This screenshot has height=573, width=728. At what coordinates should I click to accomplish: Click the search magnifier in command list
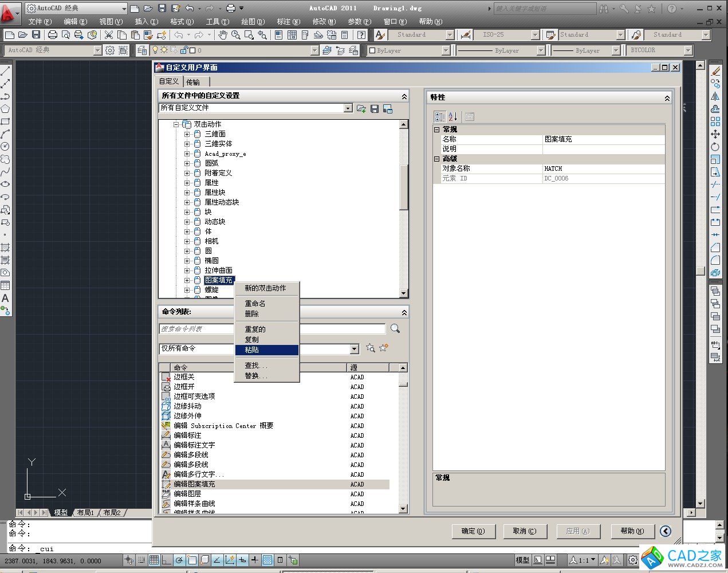395,329
